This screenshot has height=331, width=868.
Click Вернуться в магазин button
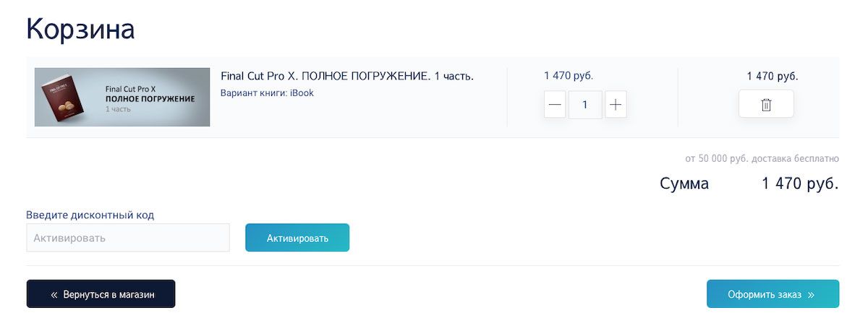click(101, 294)
